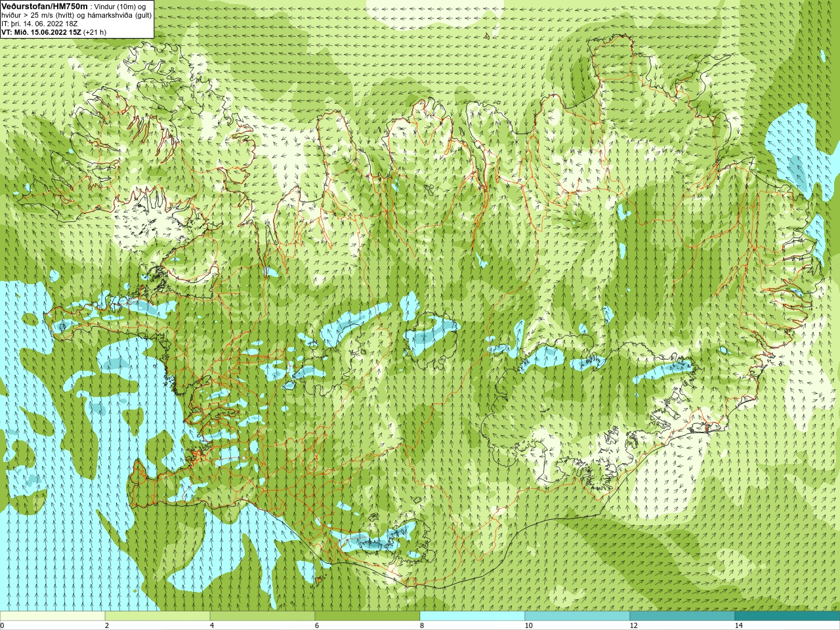Viewport: 840px width, 630px height.
Task: Click the 'IT: þri. 14. 06. 2022 18Z' line
Action: [39, 24]
